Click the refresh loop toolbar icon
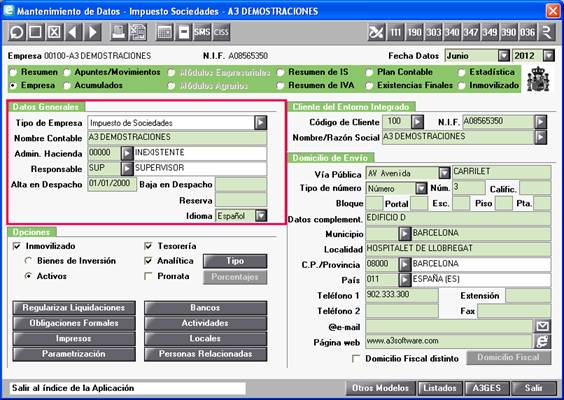Viewport: 564px width, 400px height. point(17,32)
